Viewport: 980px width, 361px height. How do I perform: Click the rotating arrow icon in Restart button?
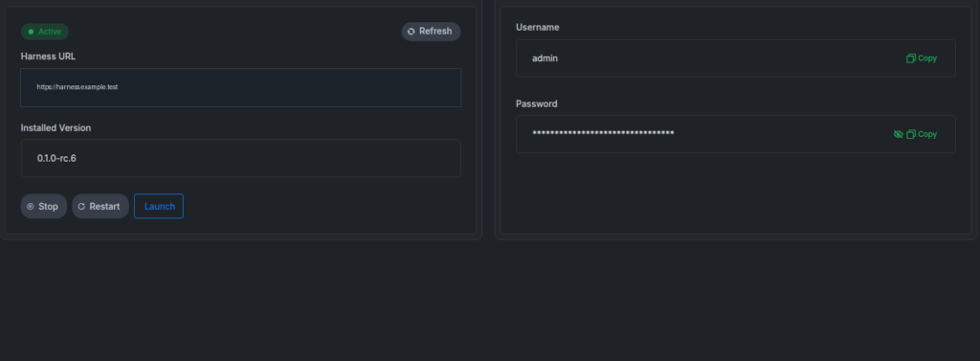pyautogui.click(x=81, y=207)
